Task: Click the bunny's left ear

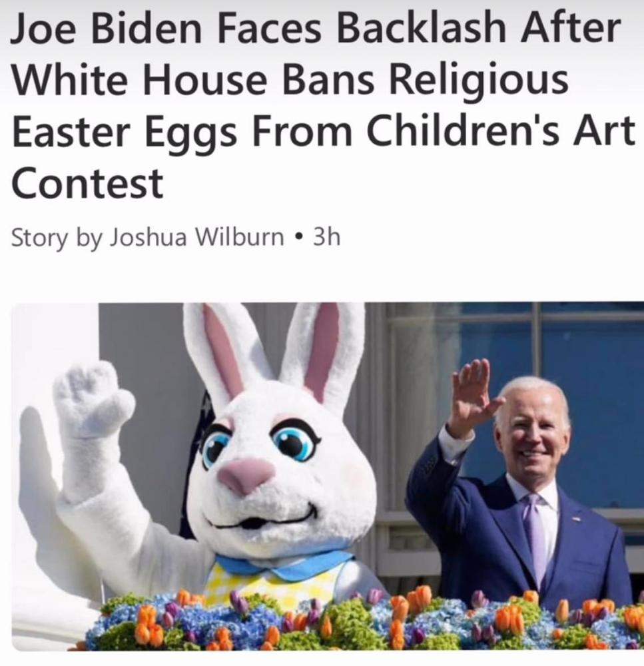Action: coord(221,352)
